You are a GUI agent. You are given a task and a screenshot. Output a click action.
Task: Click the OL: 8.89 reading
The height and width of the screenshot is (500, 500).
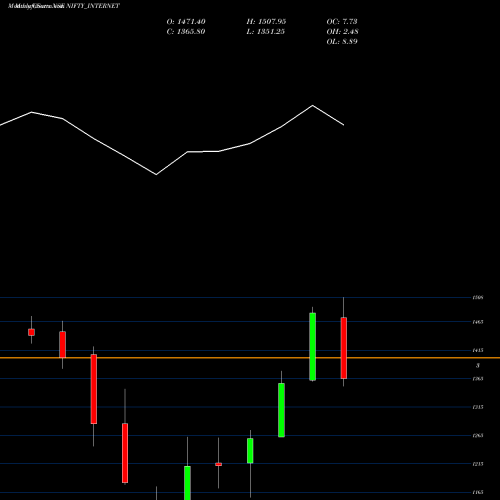tap(342, 42)
